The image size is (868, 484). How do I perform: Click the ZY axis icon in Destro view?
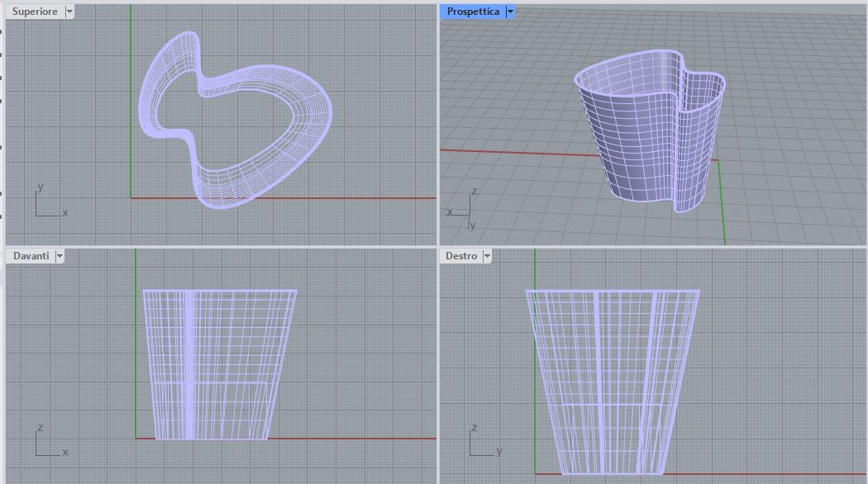pos(482,444)
